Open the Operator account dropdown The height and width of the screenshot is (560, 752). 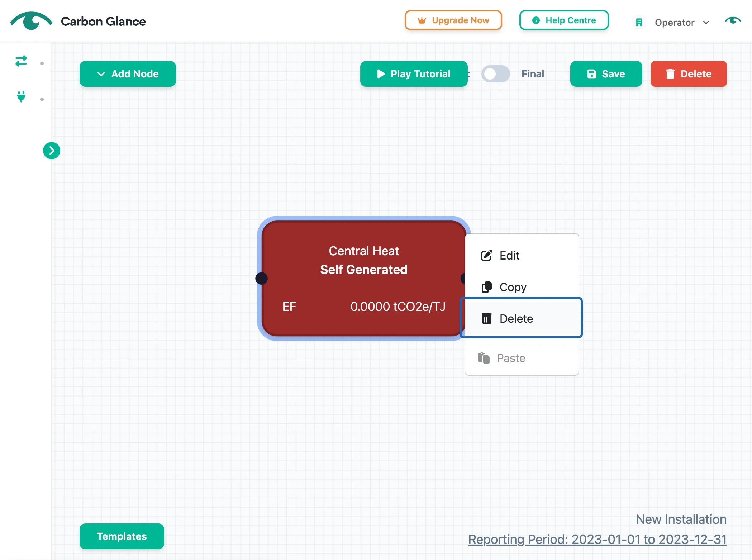click(x=682, y=23)
